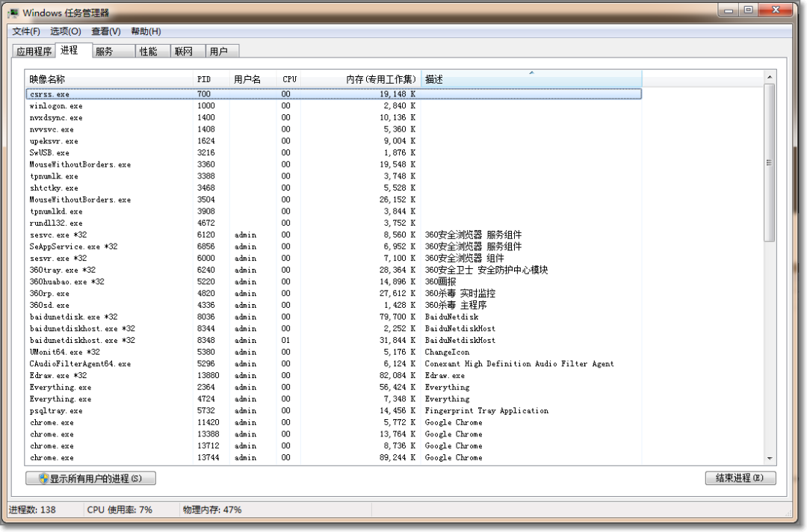Select the tpnumlkd.exe process row
807x532 pixels.
333,211
